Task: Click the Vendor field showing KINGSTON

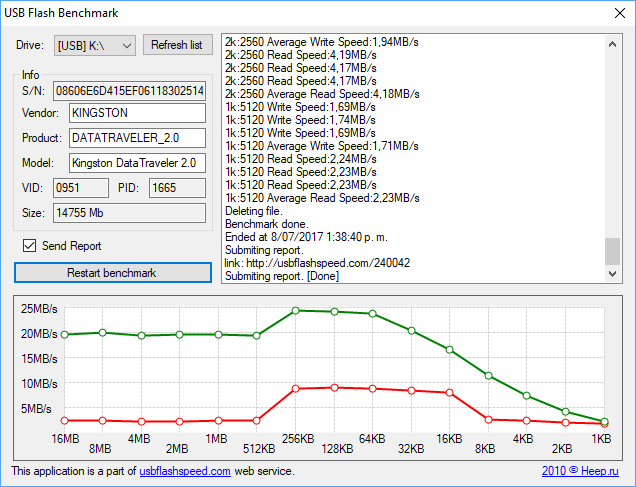Action: [137, 113]
